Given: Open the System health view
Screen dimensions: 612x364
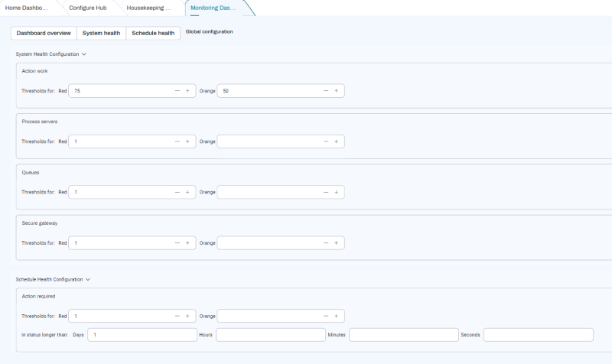Looking at the screenshot, I should pyautogui.click(x=102, y=33).
